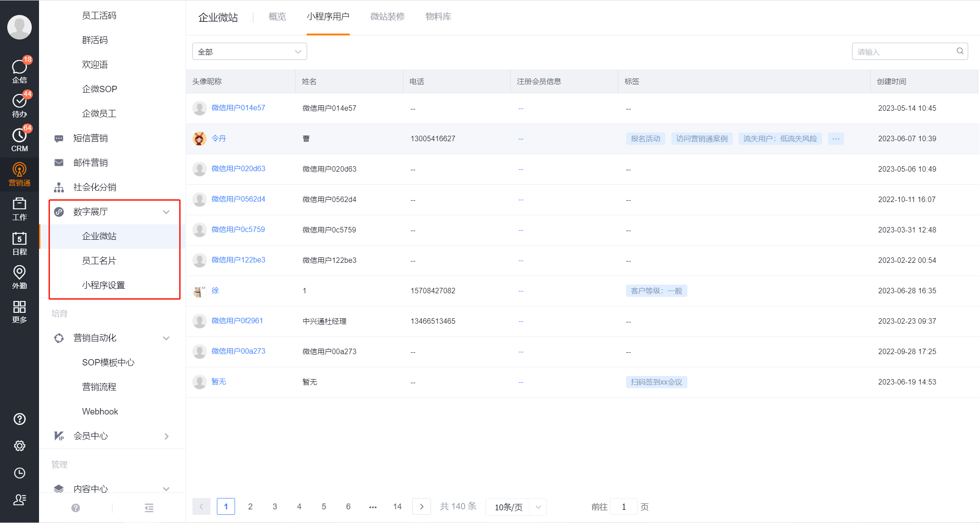Open user 暂无 link
The height and width of the screenshot is (523, 980).
[x=219, y=382]
